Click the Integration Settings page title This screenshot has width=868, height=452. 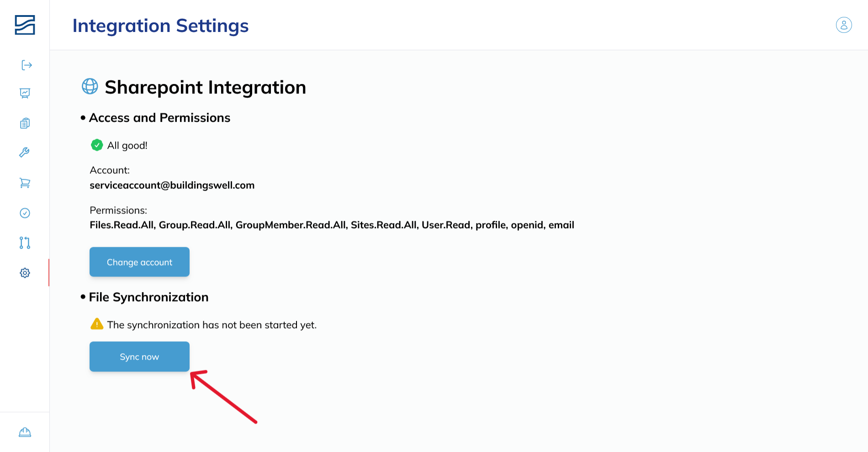[x=160, y=26]
